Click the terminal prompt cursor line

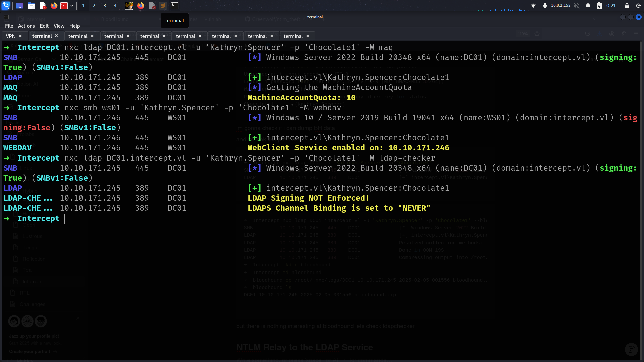tap(34, 218)
